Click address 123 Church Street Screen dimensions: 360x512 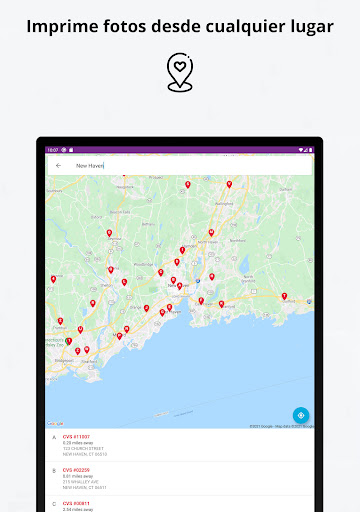point(83,448)
